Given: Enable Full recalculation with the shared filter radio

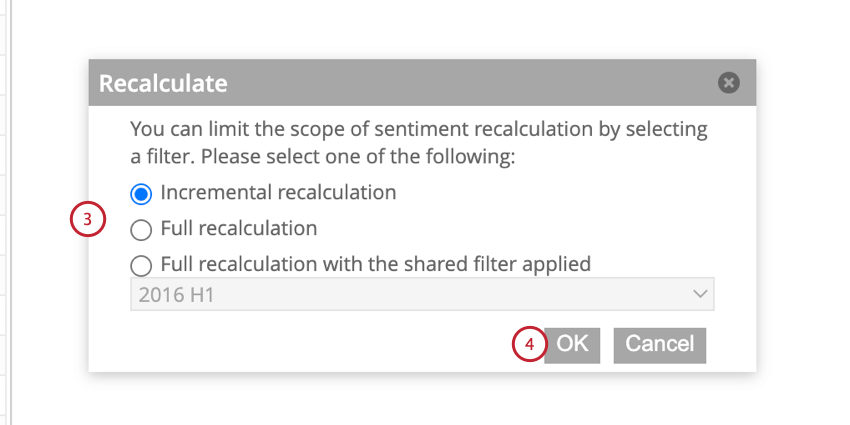Looking at the screenshot, I should (x=142, y=265).
